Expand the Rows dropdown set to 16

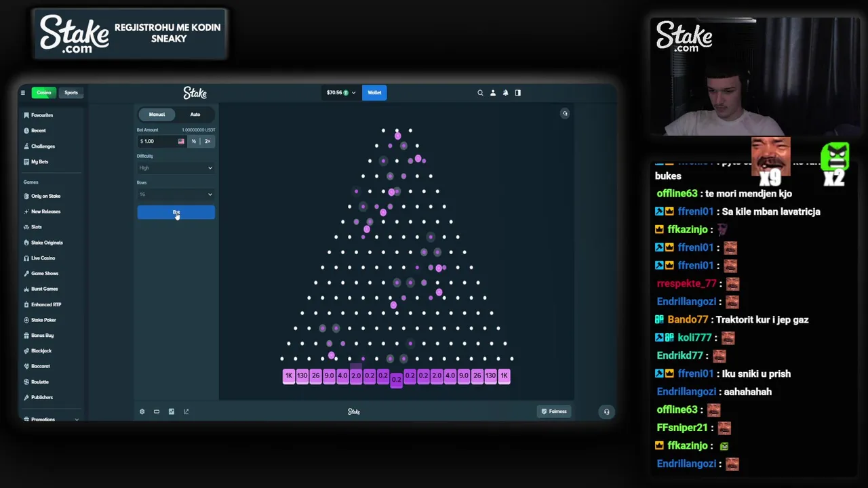point(176,195)
